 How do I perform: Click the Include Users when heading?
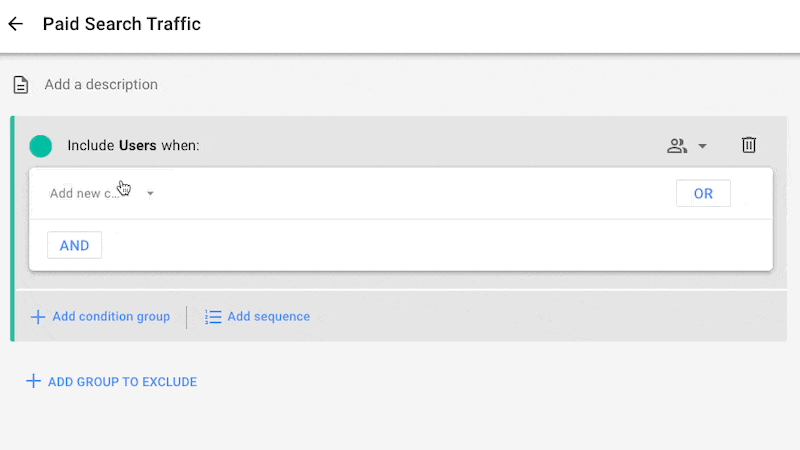pyautogui.click(x=133, y=146)
